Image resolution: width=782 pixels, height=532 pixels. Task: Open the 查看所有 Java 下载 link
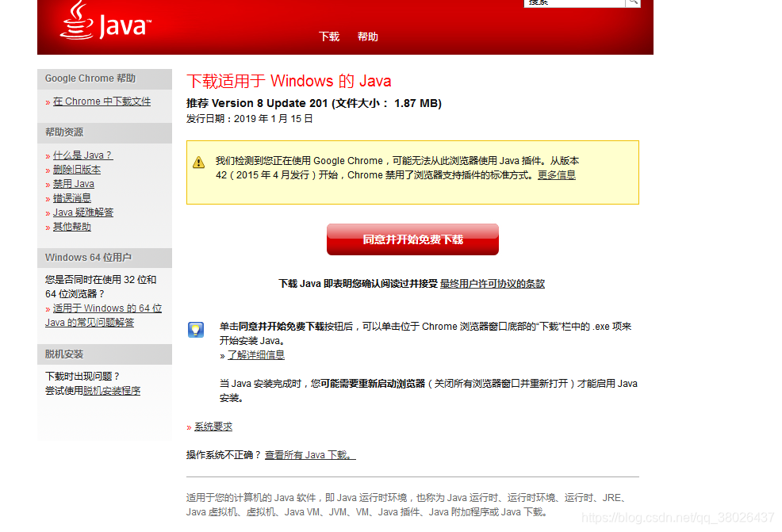tap(310, 455)
